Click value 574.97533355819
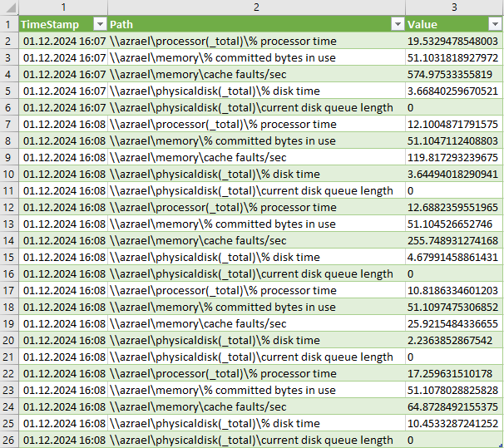 click(x=450, y=75)
